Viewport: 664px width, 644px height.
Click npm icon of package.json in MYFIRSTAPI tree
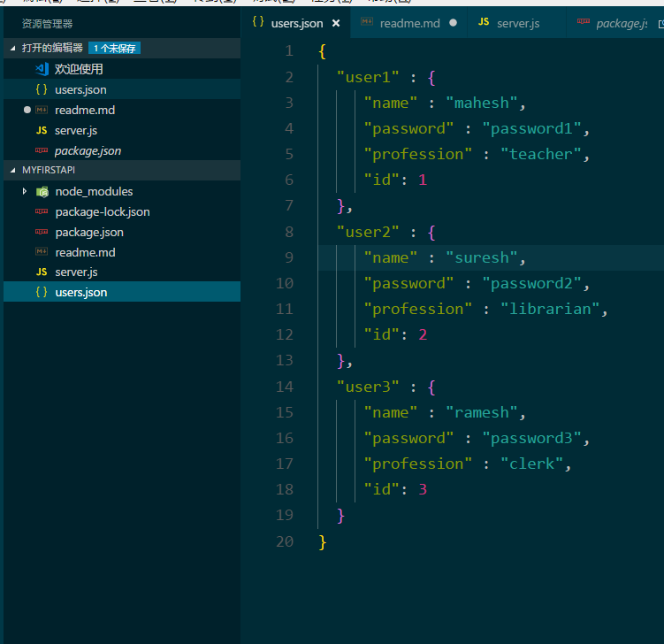42,232
